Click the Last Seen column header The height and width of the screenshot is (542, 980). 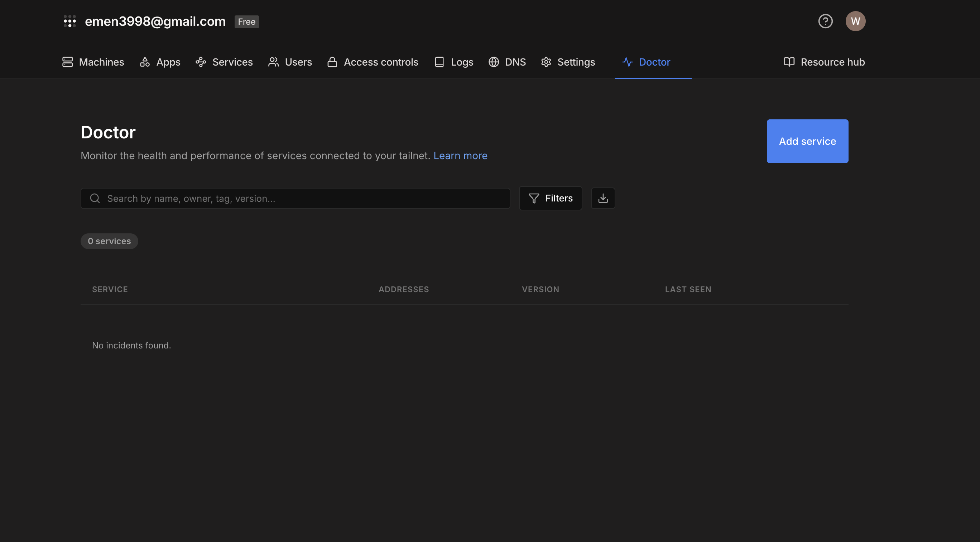688,289
